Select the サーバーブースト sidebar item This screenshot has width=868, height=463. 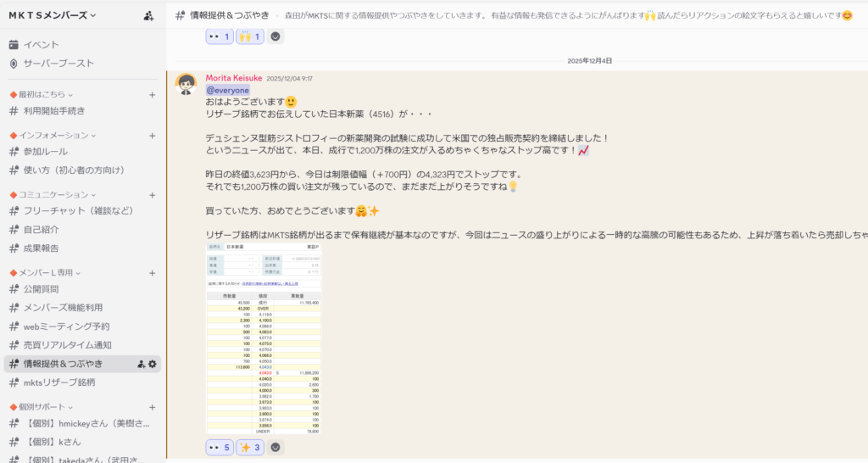point(58,64)
